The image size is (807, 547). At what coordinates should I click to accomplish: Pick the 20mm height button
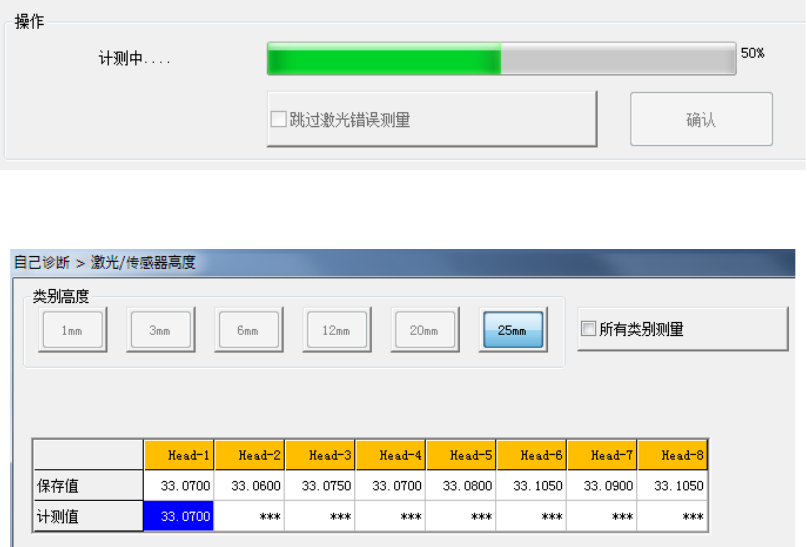pos(425,330)
